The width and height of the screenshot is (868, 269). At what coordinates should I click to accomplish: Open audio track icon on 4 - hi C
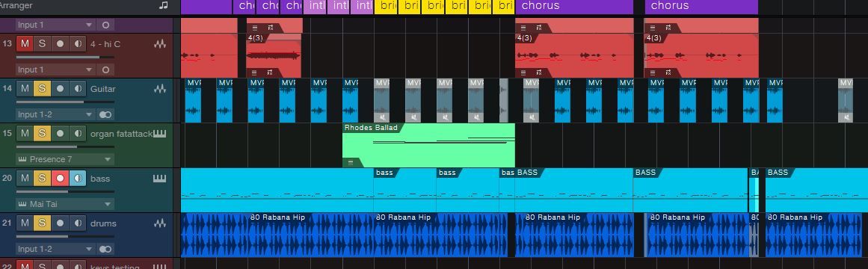(x=160, y=44)
